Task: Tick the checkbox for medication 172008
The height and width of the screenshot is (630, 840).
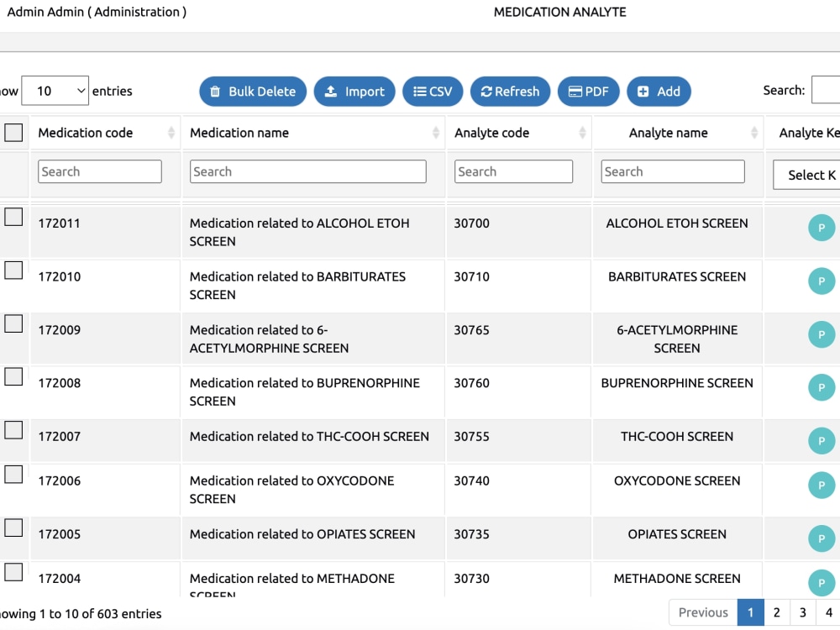Action: [13, 376]
